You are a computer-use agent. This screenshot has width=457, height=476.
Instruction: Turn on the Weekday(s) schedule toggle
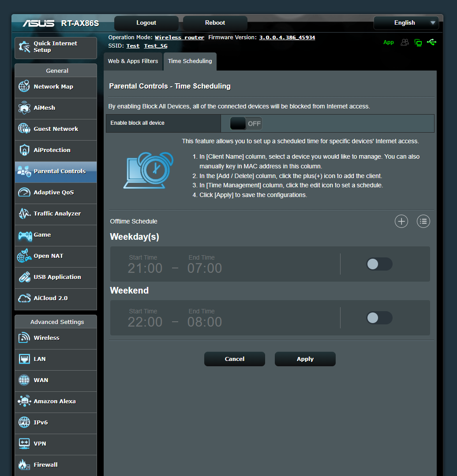(x=379, y=264)
